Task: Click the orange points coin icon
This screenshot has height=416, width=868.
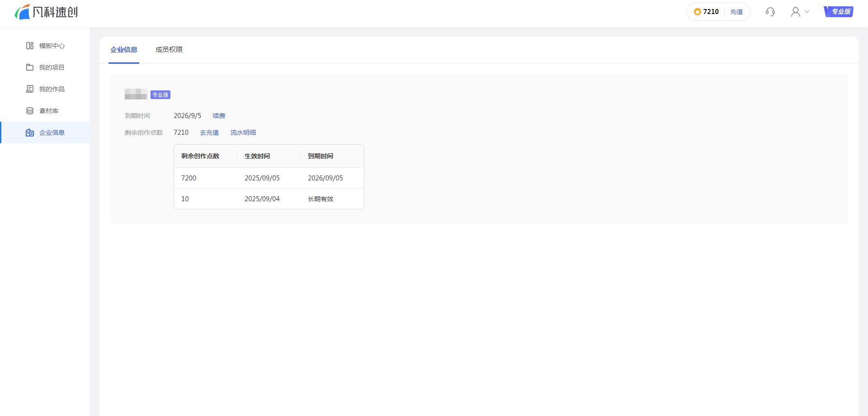Action: tap(698, 12)
